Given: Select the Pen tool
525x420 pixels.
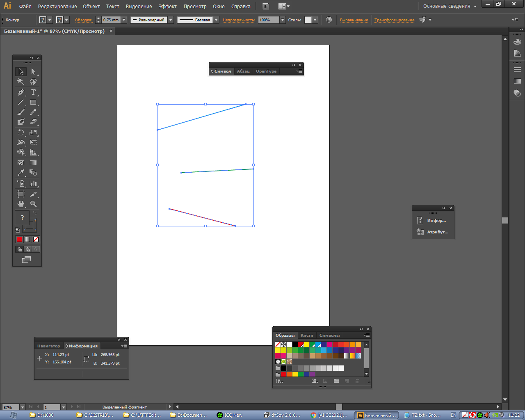Looking at the screenshot, I should point(21,92).
